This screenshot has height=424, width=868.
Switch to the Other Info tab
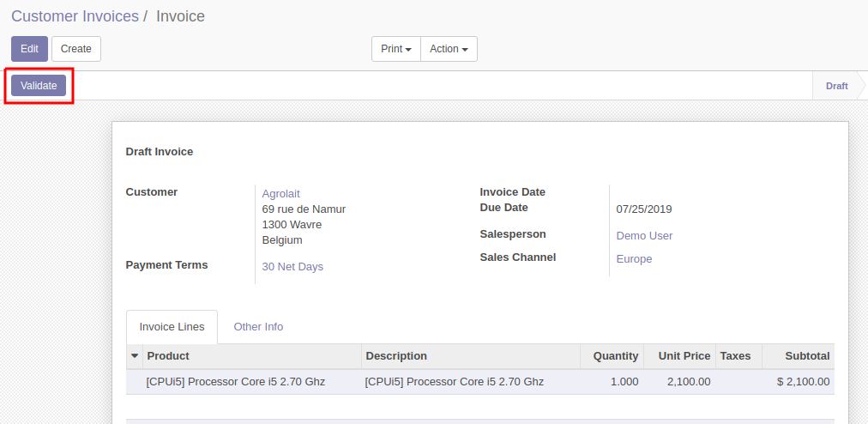(258, 326)
